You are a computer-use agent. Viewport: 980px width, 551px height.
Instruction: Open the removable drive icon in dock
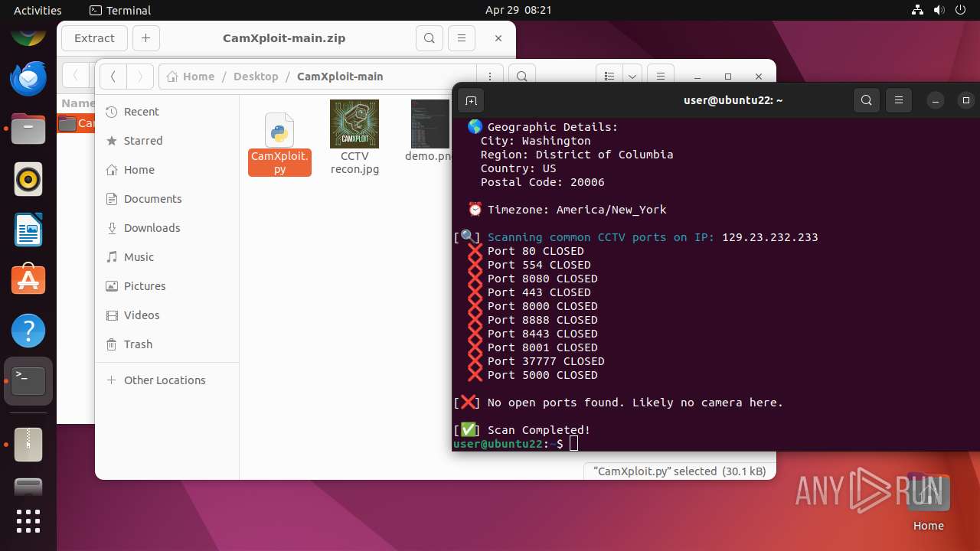28,487
